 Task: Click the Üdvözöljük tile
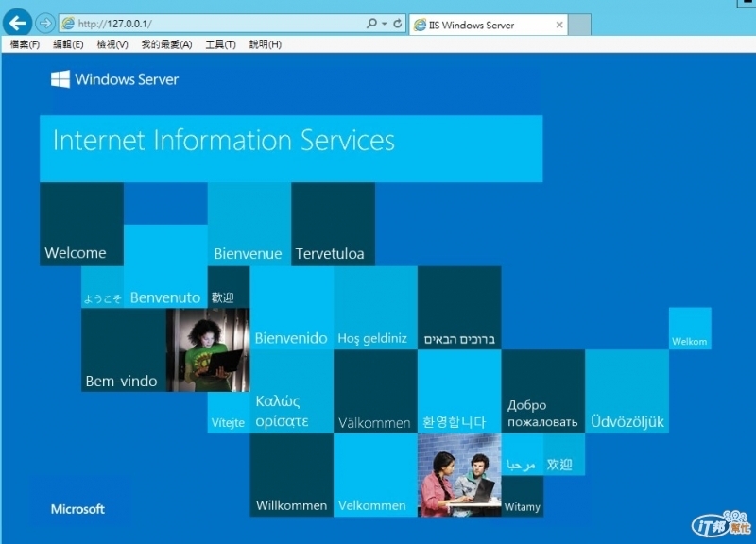[627, 392]
